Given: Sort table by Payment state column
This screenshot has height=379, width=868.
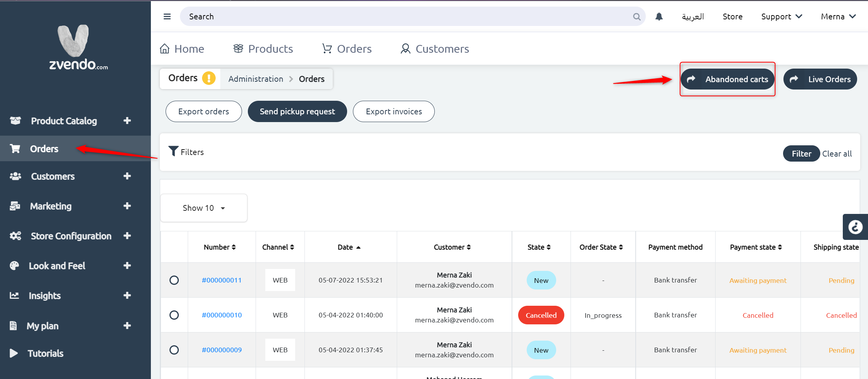Looking at the screenshot, I should tap(756, 247).
